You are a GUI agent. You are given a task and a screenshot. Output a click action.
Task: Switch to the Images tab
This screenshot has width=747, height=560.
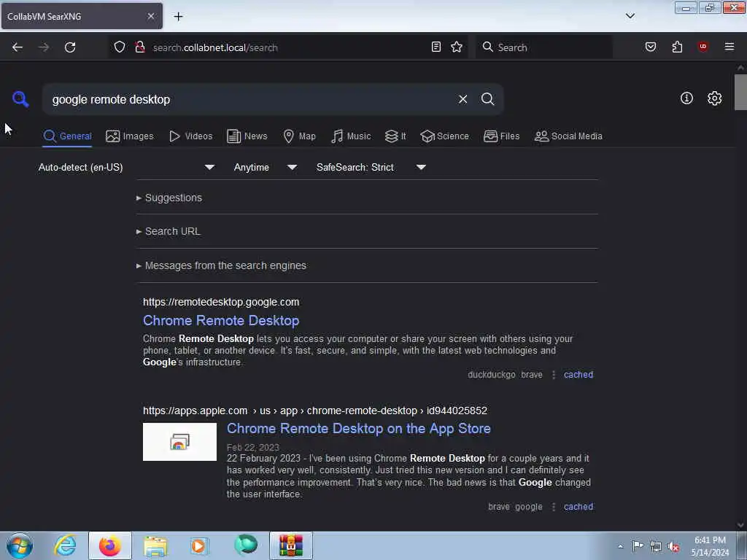coord(130,136)
